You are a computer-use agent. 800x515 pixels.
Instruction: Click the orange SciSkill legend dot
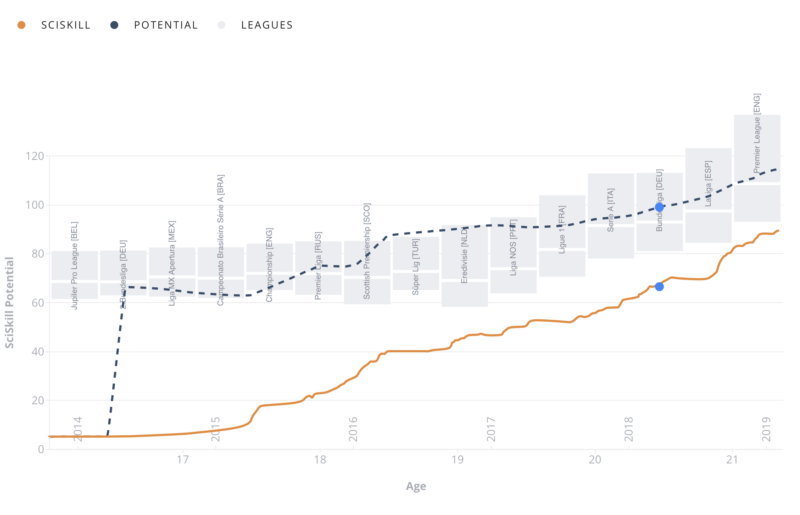[x=21, y=25]
